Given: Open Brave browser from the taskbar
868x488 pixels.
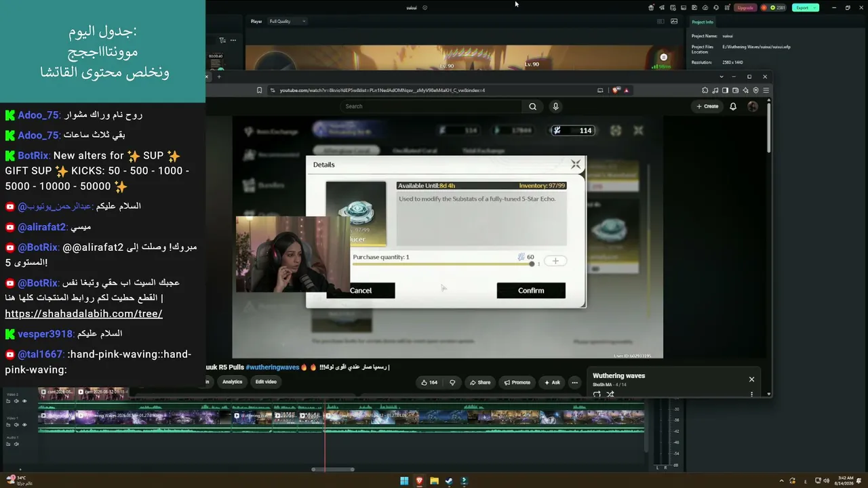Looking at the screenshot, I should coord(419,481).
